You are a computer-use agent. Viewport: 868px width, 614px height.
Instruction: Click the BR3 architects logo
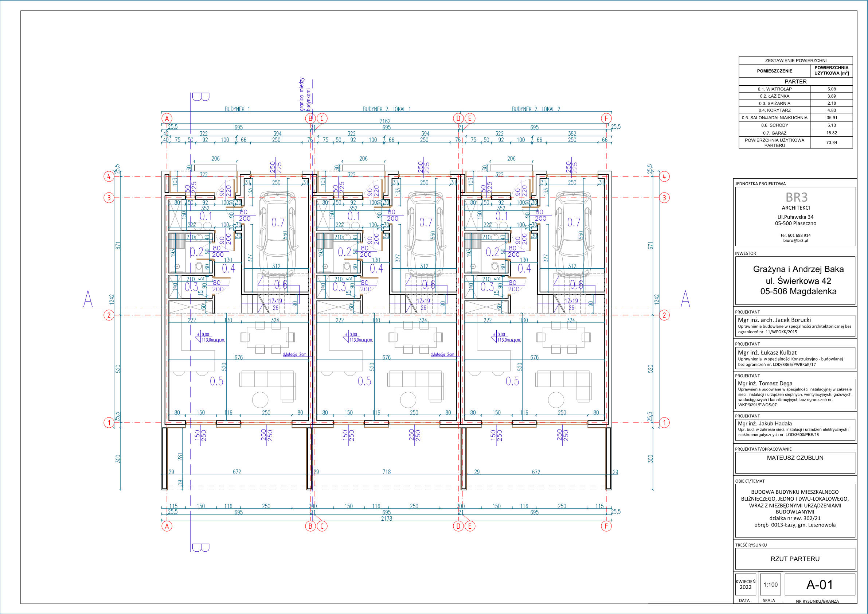point(796,198)
